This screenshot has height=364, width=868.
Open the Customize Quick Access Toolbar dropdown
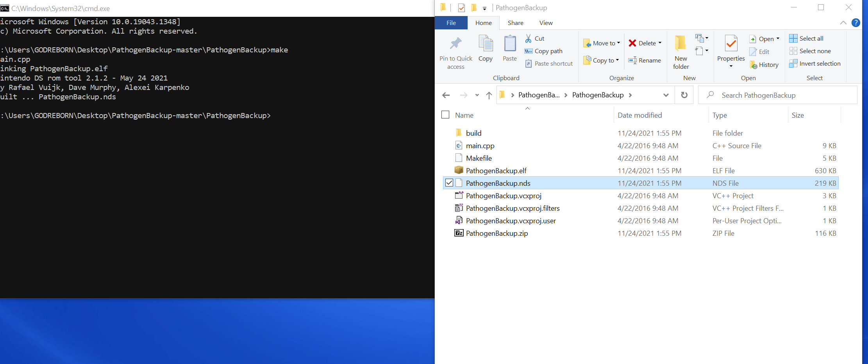[484, 8]
